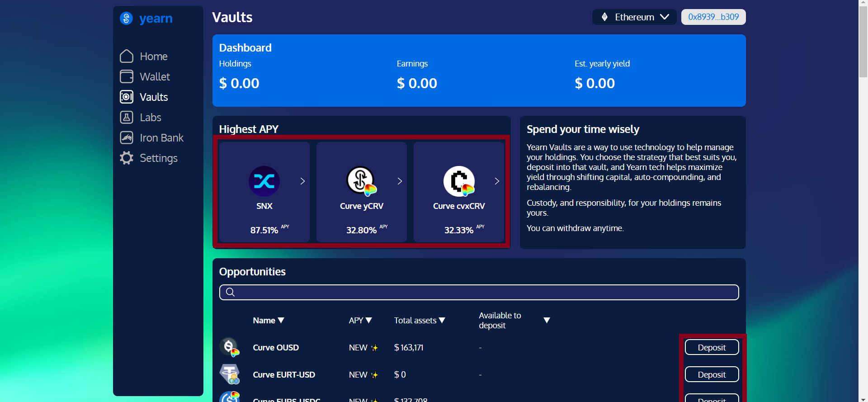
Task: Click the SNX token icon
Action: coord(264,181)
